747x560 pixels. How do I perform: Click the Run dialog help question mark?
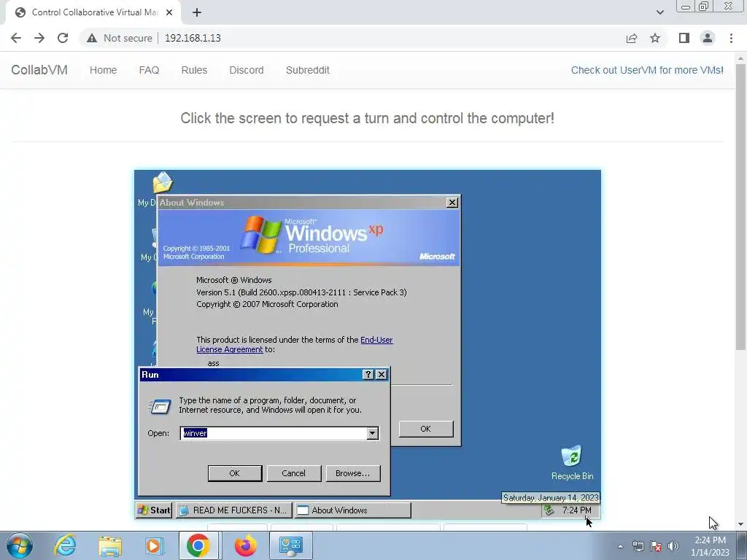(x=368, y=375)
